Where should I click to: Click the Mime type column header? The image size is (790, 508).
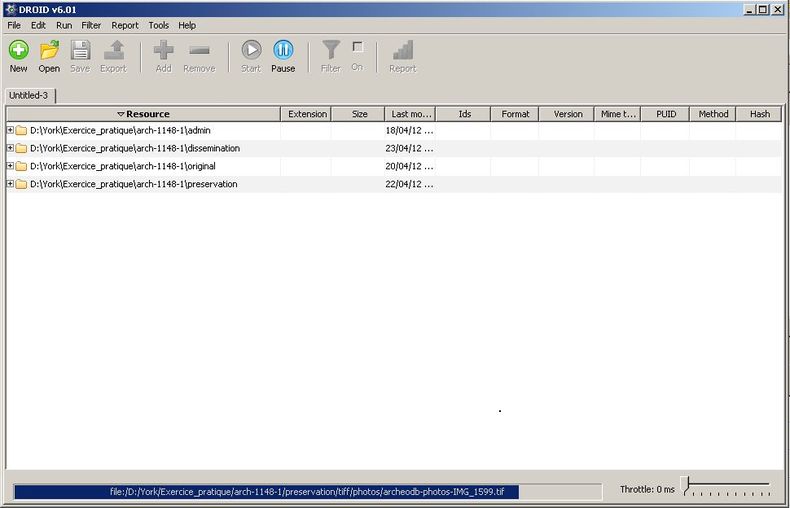click(618, 114)
